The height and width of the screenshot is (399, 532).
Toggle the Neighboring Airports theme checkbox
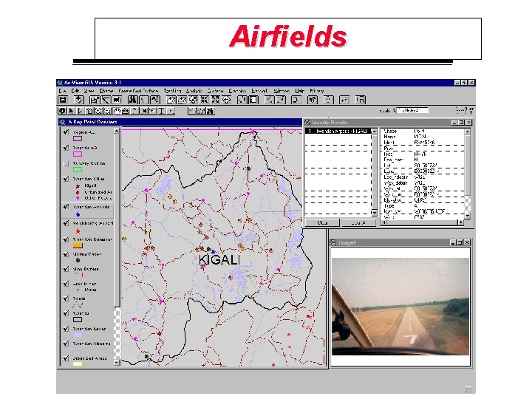[66, 223]
